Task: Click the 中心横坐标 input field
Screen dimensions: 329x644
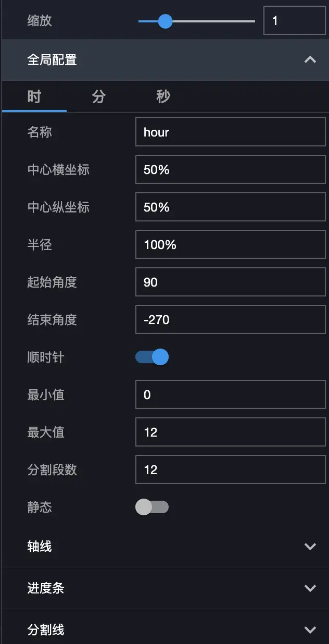Action: (230, 170)
